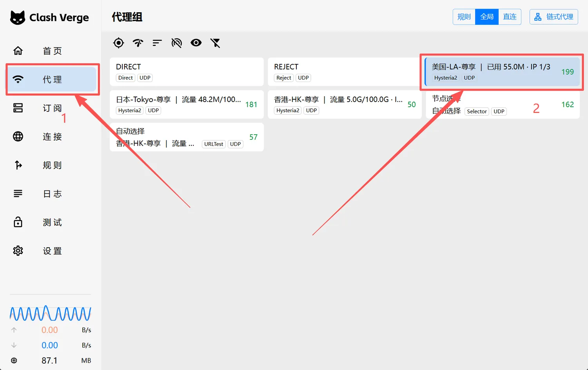588x370 pixels.
Task: Click the locate current proxy target icon
Action: (118, 43)
